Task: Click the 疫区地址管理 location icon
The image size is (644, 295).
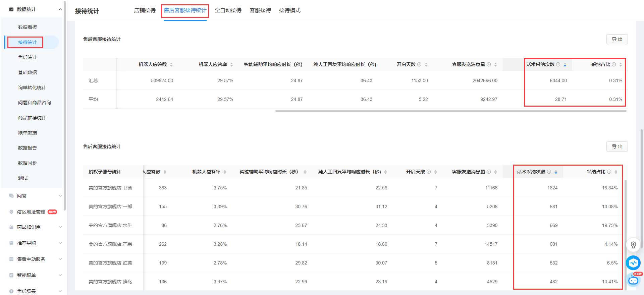Action: (x=11, y=212)
